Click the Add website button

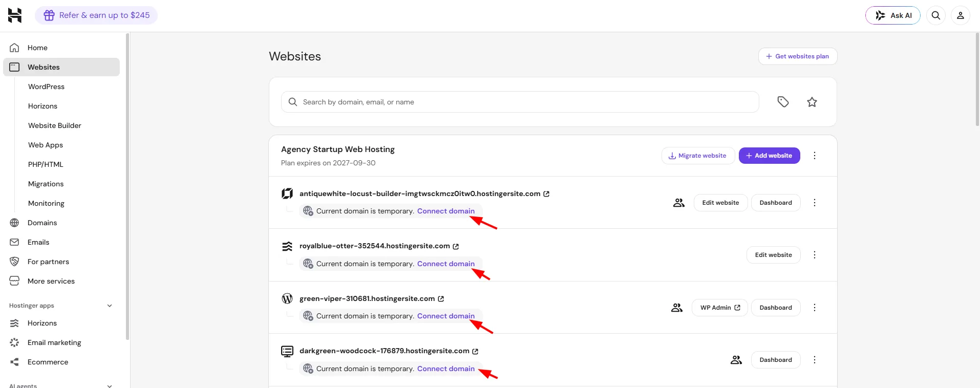(x=769, y=156)
